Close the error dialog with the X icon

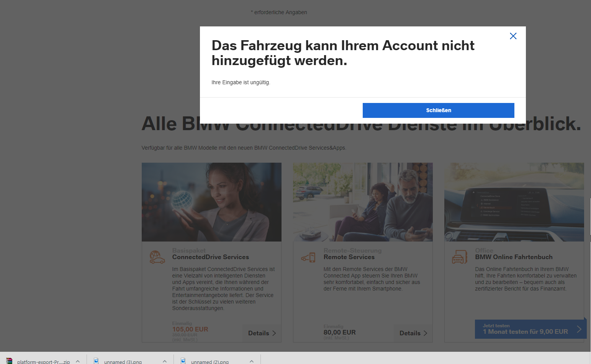pyautogui.click(x=513, y=36)
